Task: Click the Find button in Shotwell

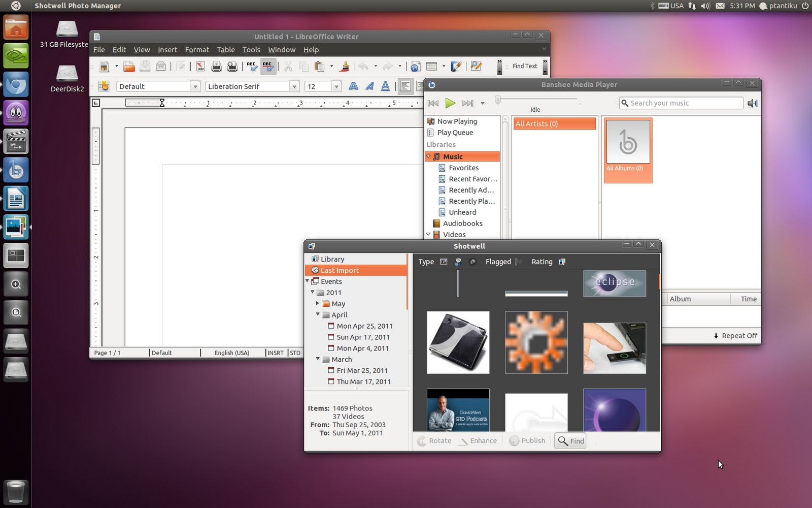Action: pyautogui.click(x=571, y=441)
